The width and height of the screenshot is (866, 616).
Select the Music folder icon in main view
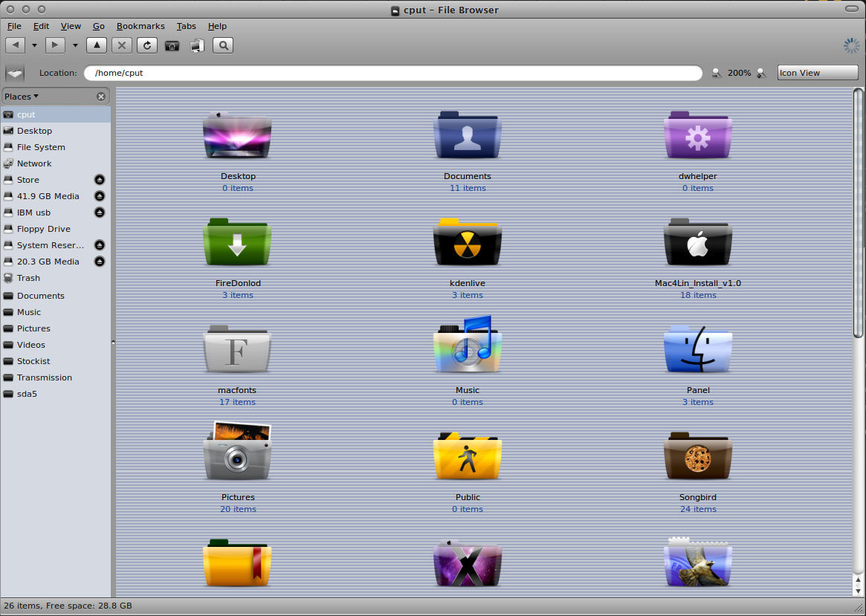pyautogui.click(x=468, y=345)
